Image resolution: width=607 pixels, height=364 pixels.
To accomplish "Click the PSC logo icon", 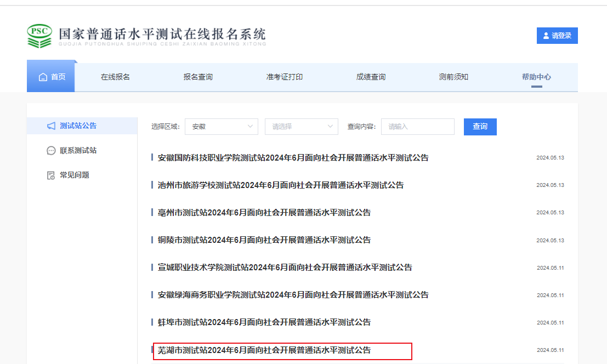I will tap(39, 36).
